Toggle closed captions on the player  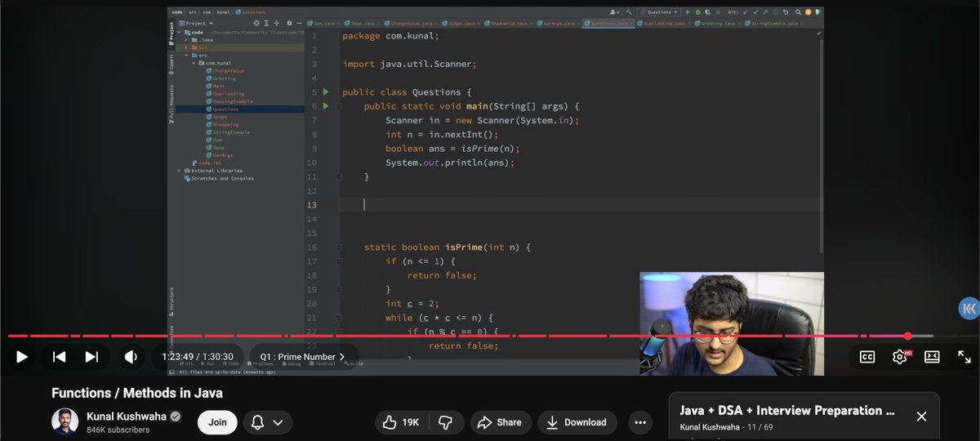(x=867, y=357)
